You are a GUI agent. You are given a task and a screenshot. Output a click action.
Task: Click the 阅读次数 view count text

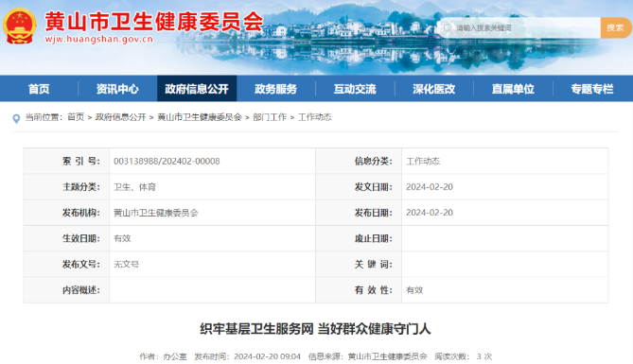(464, 356)
